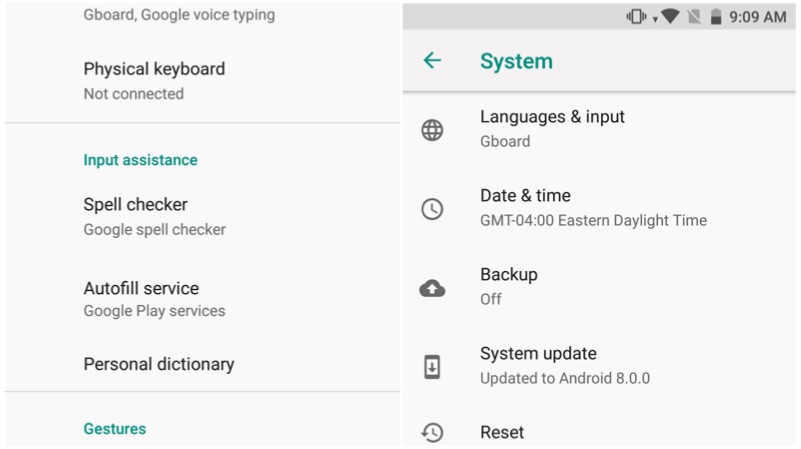The image size is (801, 449).
Task: Tap the 9:09 AM status bar clock
Action: [x=757, y=17]
